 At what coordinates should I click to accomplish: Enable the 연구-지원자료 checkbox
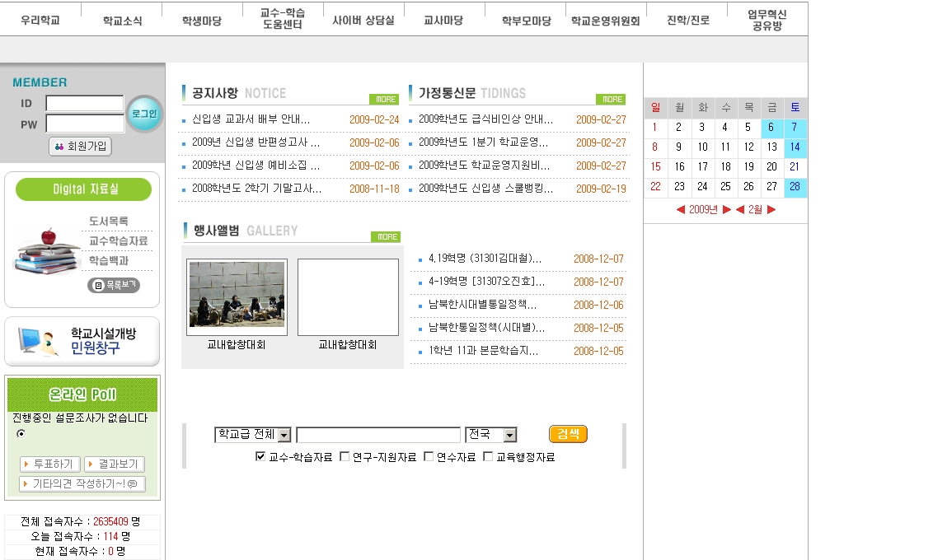click(345, 456)
